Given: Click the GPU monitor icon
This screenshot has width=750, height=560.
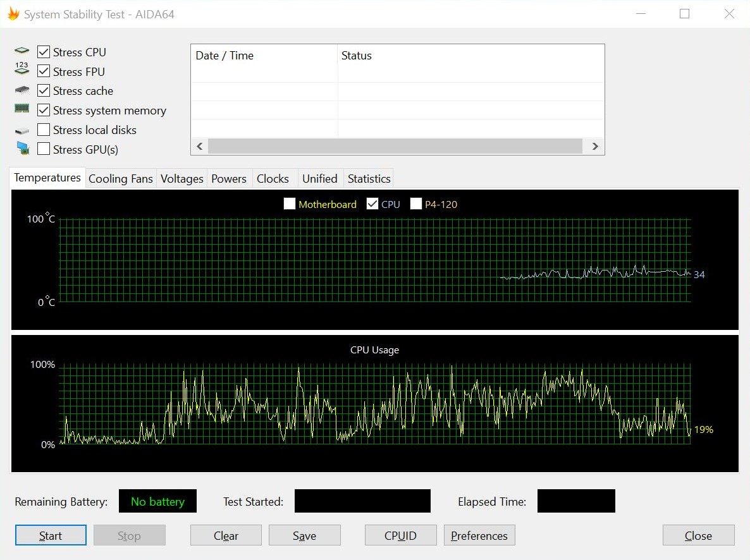Looking at the screenshot, I should tap(23, 149).
